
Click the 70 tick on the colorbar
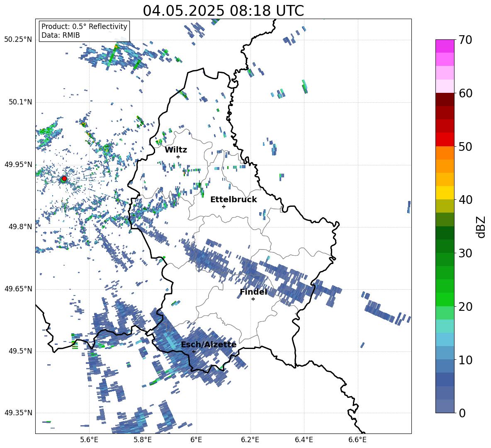coord(465,40)
